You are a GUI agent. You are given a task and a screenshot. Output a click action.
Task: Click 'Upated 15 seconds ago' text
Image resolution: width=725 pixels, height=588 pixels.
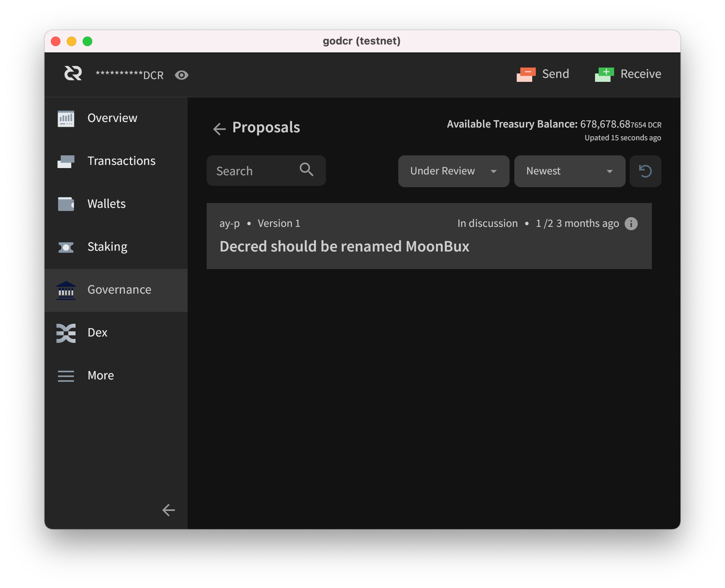tap(623, 138)
